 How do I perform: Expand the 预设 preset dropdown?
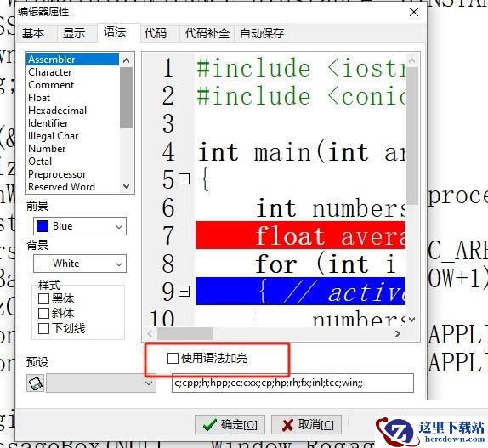pos(101,383)
